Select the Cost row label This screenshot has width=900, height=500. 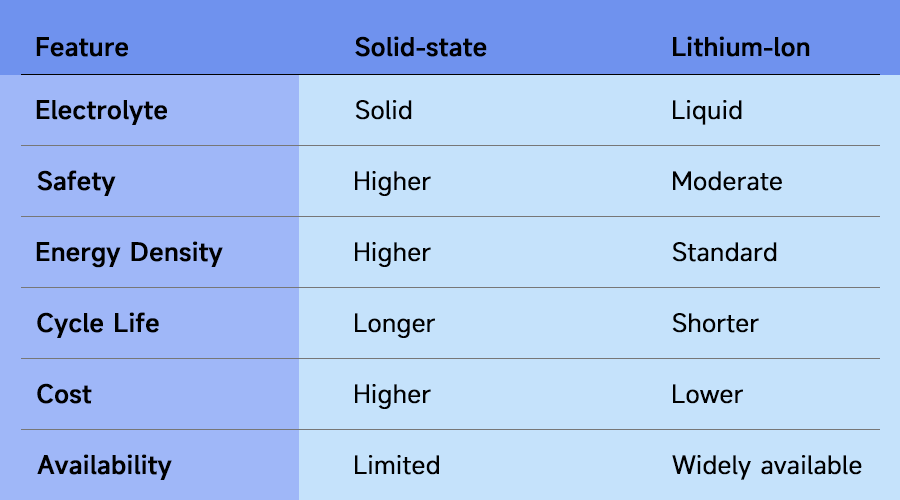point(64,394)
